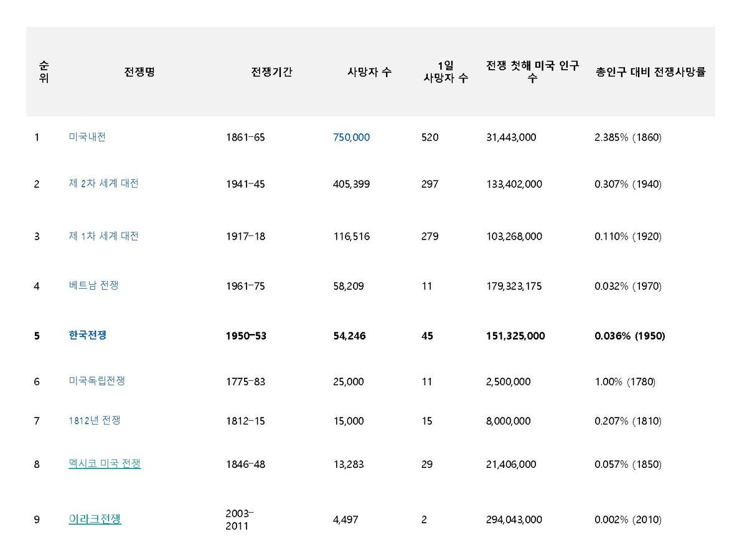Click the 순위 column header
The width and height of the screenshot is (747, 560).
[44, 72]
